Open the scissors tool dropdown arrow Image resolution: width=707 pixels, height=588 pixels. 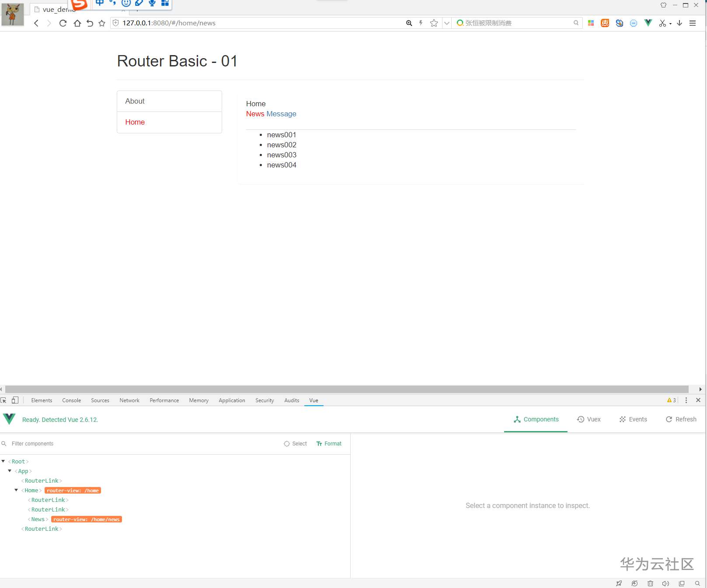670,24
